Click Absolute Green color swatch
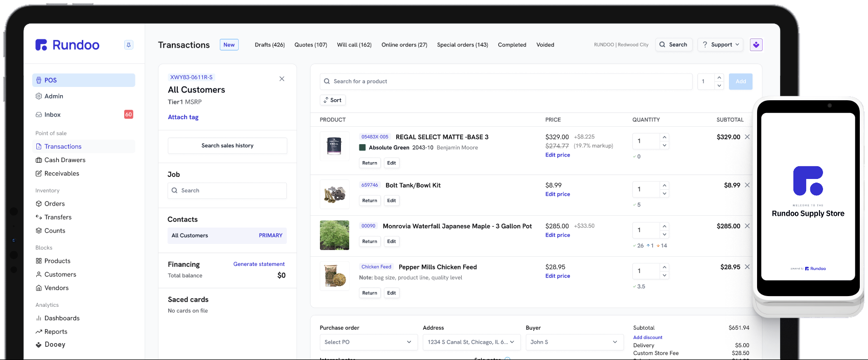Screen dimensions: 868x360 (362, 148)
